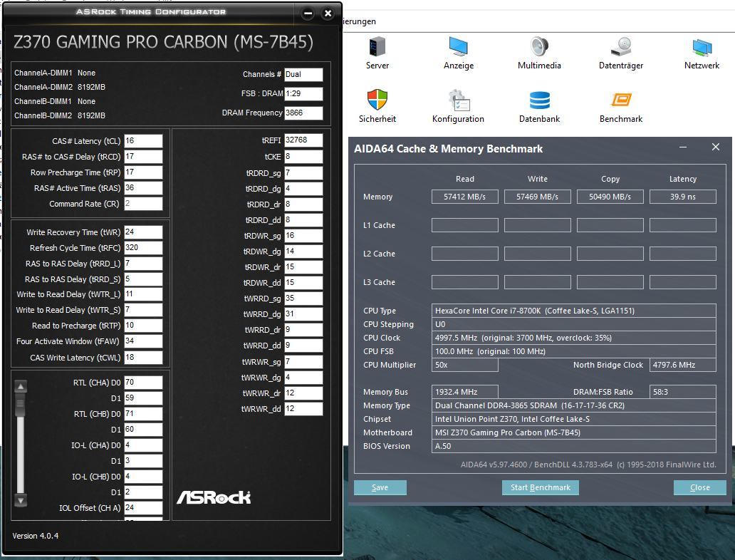Click the L3 Cache Latency result box

(x=682, y=282)
